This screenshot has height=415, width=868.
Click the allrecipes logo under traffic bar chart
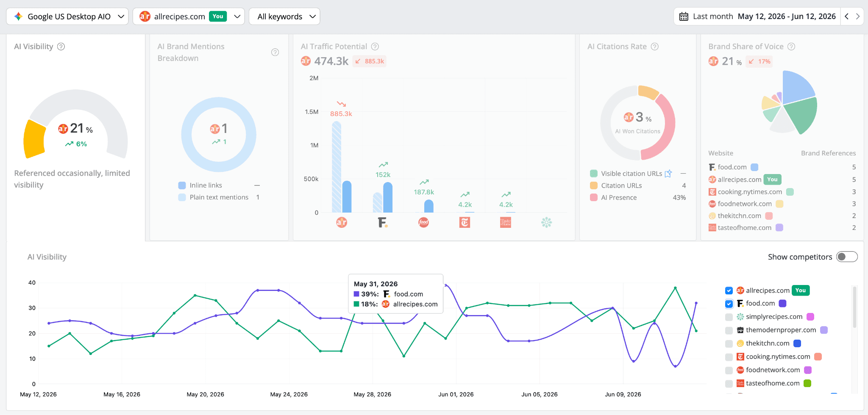[x=342, y=222]
